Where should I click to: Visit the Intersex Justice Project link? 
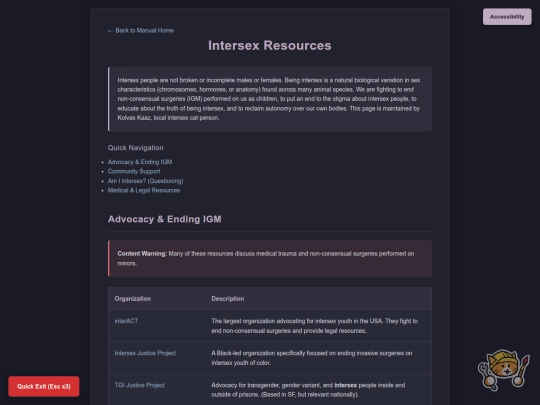click(x=145, y=353)
